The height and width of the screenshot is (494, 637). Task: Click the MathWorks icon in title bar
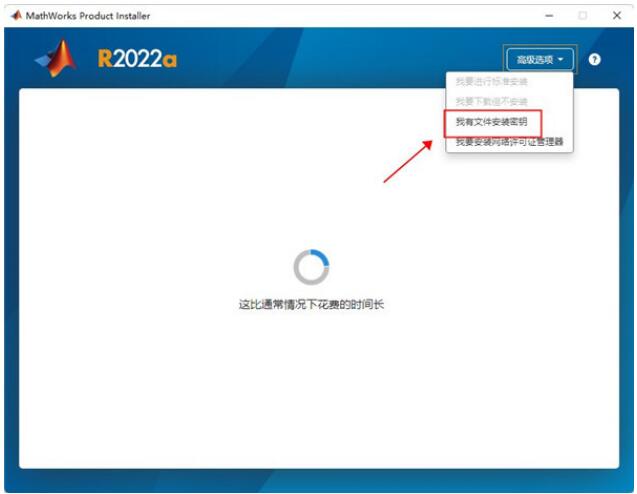[x=16, y=15]
